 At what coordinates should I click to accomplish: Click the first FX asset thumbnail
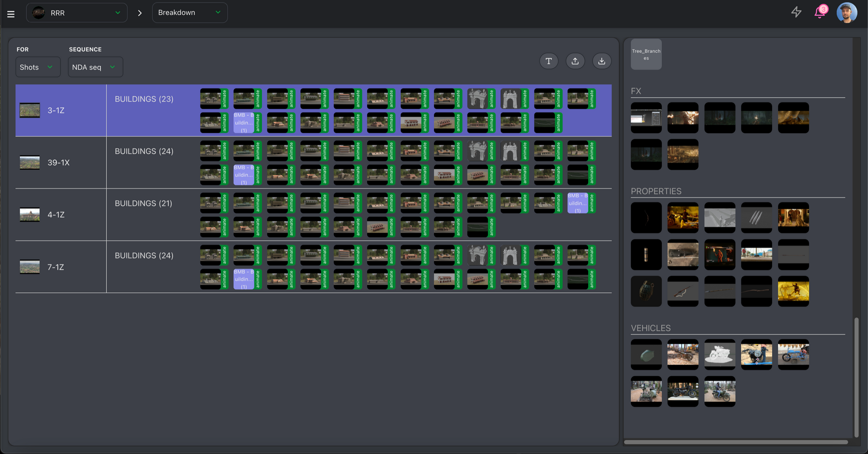[646, 118]
